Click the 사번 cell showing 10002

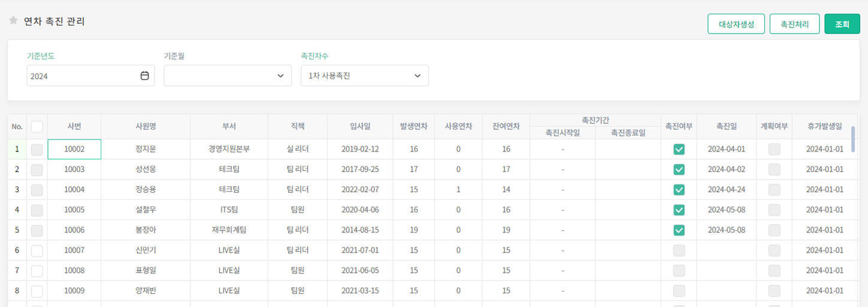point(74,149)
